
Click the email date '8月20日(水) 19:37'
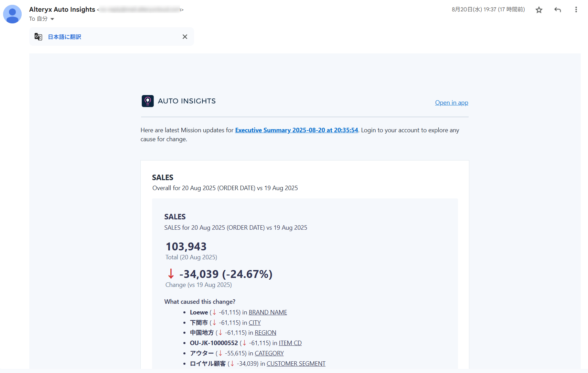pyautogui.click(x=474, y=10)
